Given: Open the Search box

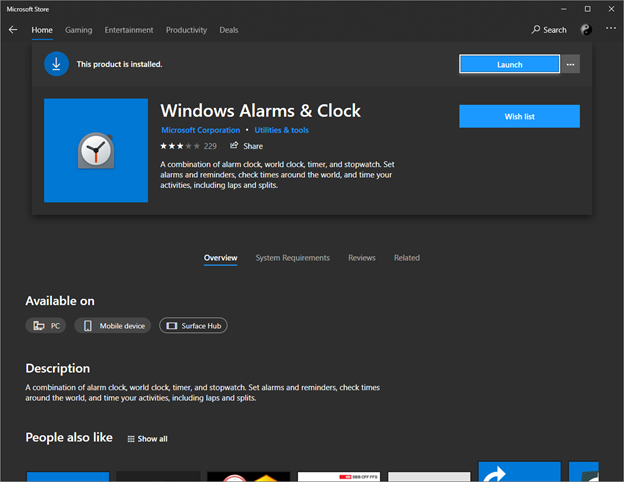Looking at the screenshot, I should (x=549, y=30).
